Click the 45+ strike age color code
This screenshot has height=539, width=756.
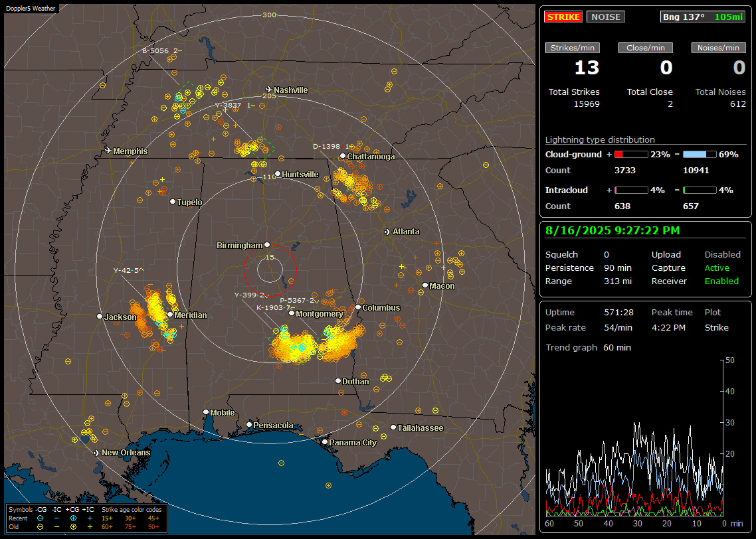[153, 518]
